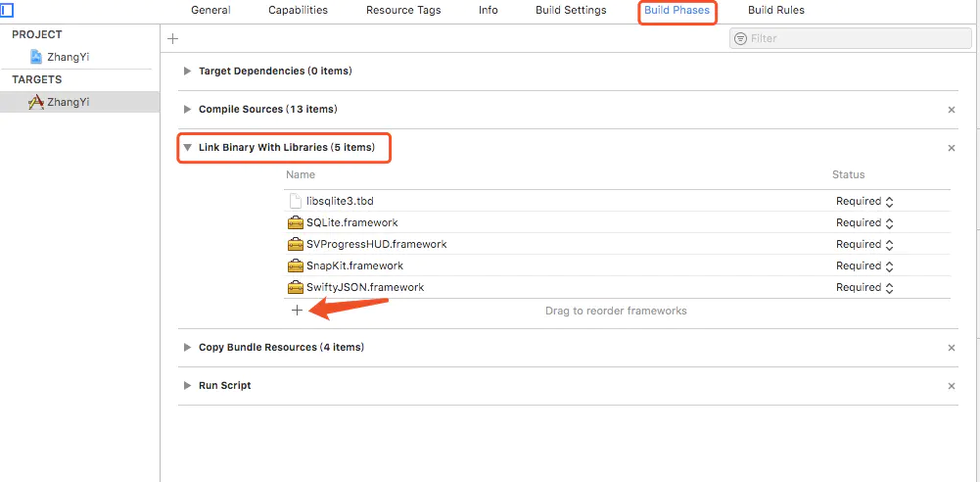Add a new build phase with plus button

tap(173, 39)
